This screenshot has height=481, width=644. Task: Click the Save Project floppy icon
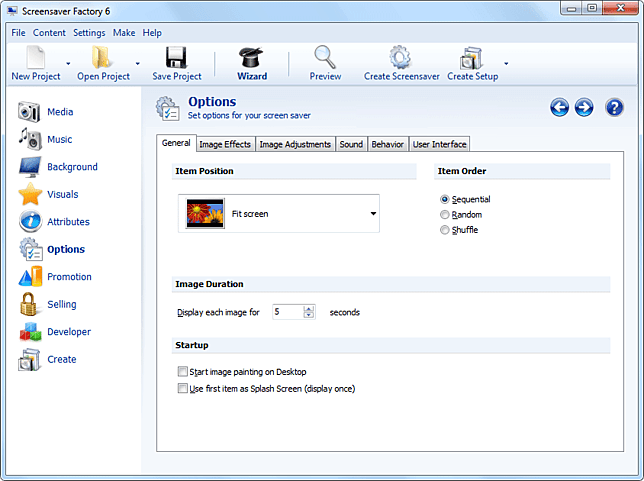176,58
